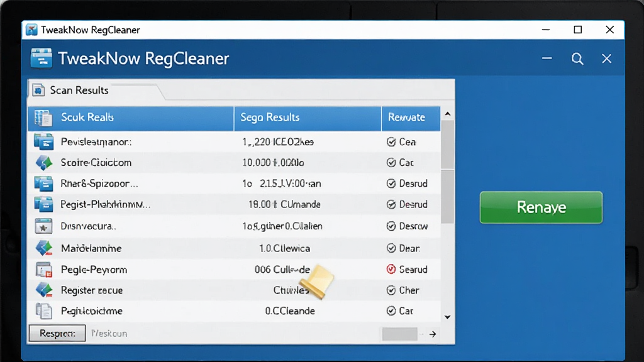Toggle the Dear checkmark in Maidelamme row
The width and height of the screenshot is (644, 362).
(x=391, y=248)
